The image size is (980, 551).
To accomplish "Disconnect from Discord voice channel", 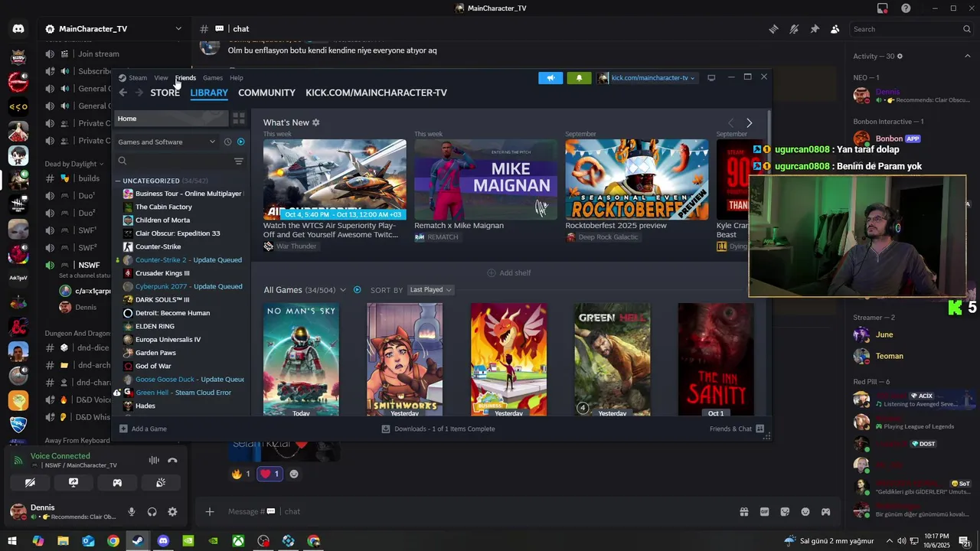I will (172, 461).
